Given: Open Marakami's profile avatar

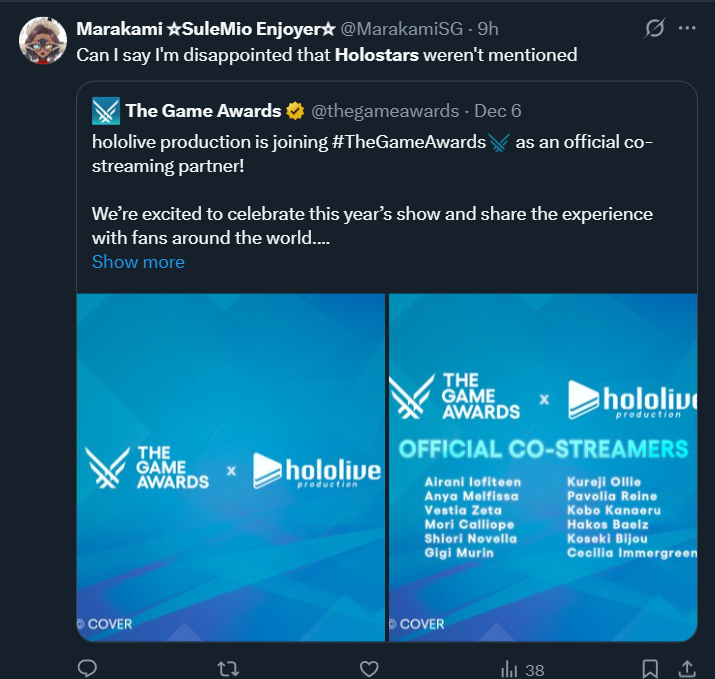Looking at the screenshot, I should pos(41,38).
